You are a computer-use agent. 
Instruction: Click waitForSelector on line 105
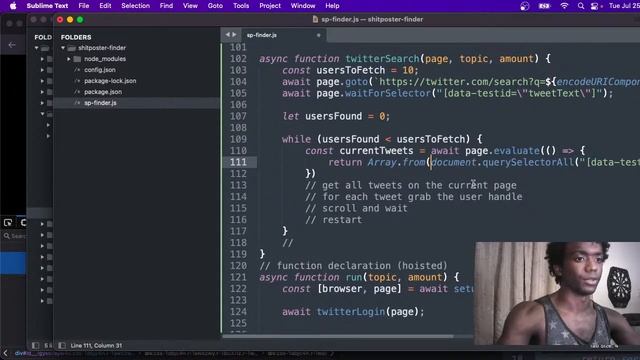tap(388, 93)
